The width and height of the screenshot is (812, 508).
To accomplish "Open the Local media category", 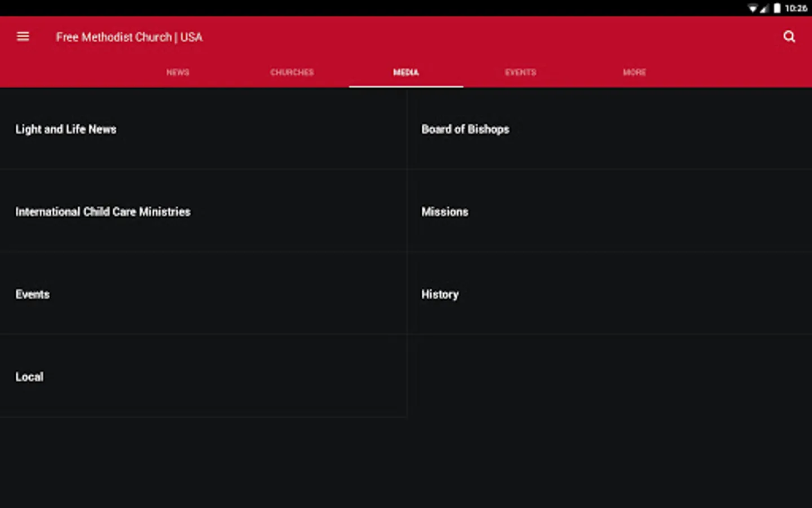I will [203, 376].
